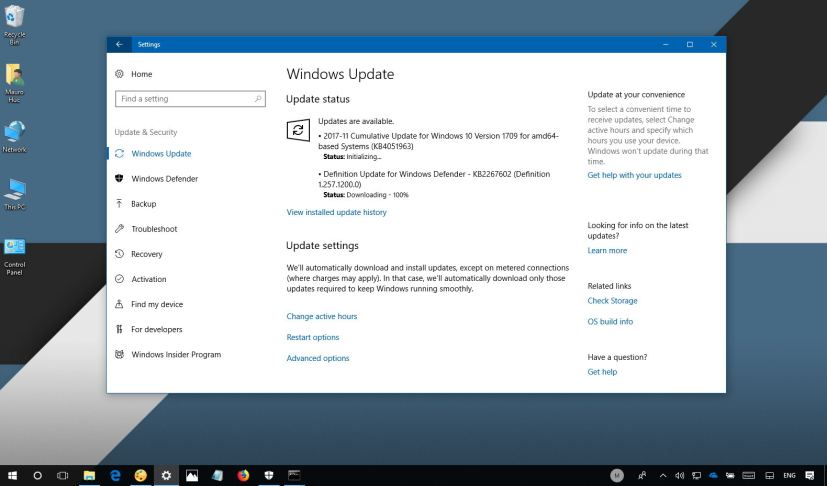Click the Windows Insider Program icon
The height and width of the screenshot is (486, 827).
(119, 354)
